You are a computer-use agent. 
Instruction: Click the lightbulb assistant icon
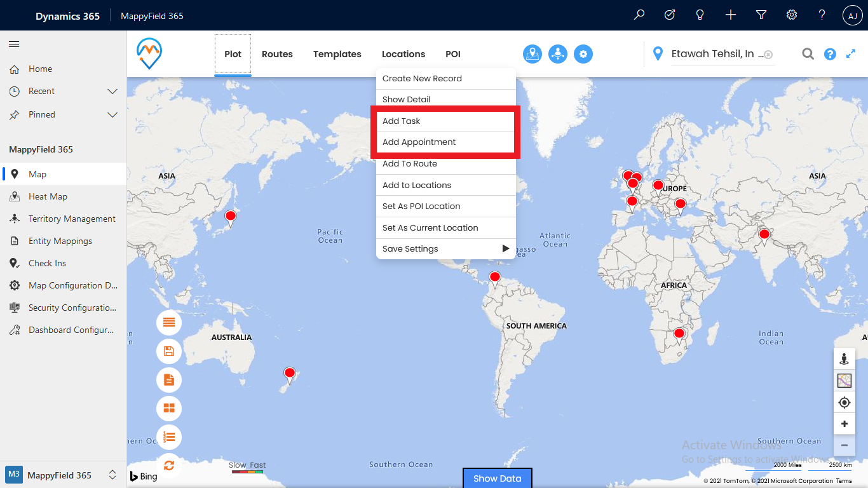[x=700, y=15]
